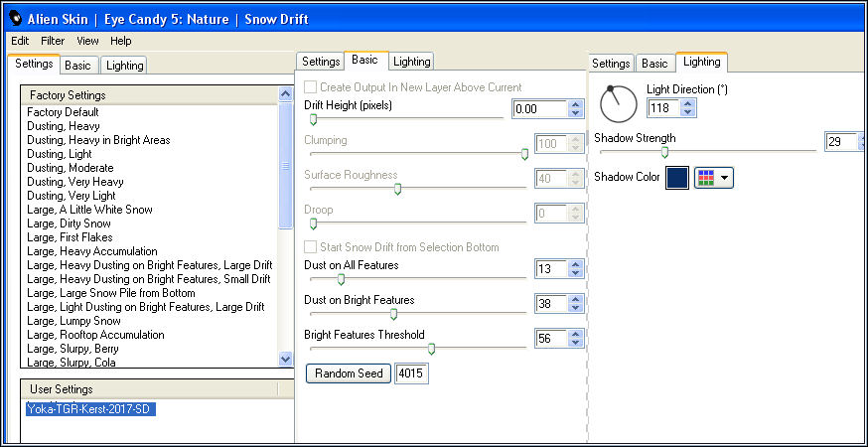Open the Filter menu
The height and width of the screenshot is (447, 868).
[x=53, y=41]
